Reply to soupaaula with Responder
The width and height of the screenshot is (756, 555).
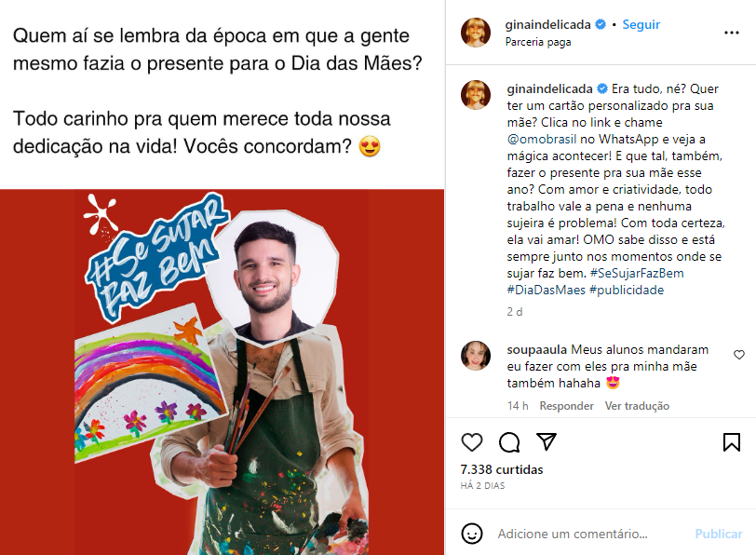[566, 406]
